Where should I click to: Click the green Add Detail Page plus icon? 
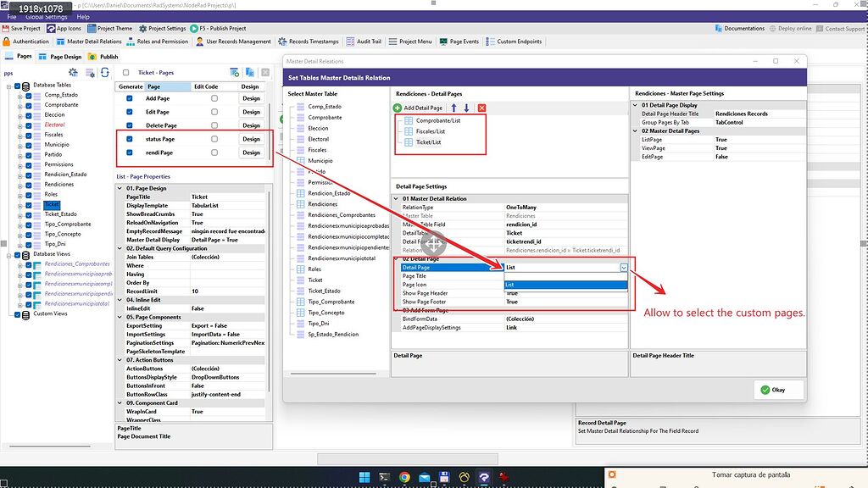(395, 106)
